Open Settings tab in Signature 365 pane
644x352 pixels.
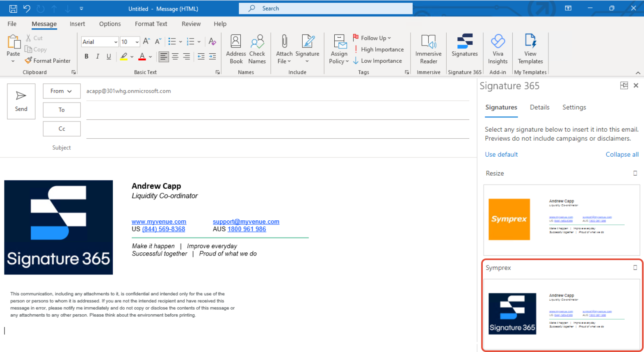(x=574, y=107)
